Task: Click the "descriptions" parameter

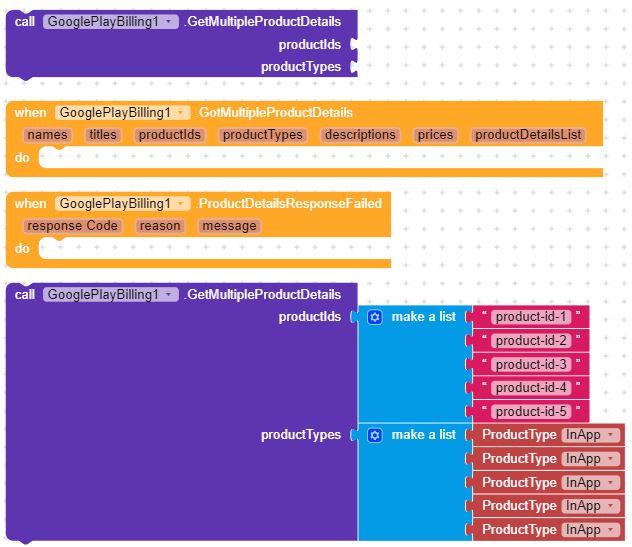Action: [x=360, y=135]
